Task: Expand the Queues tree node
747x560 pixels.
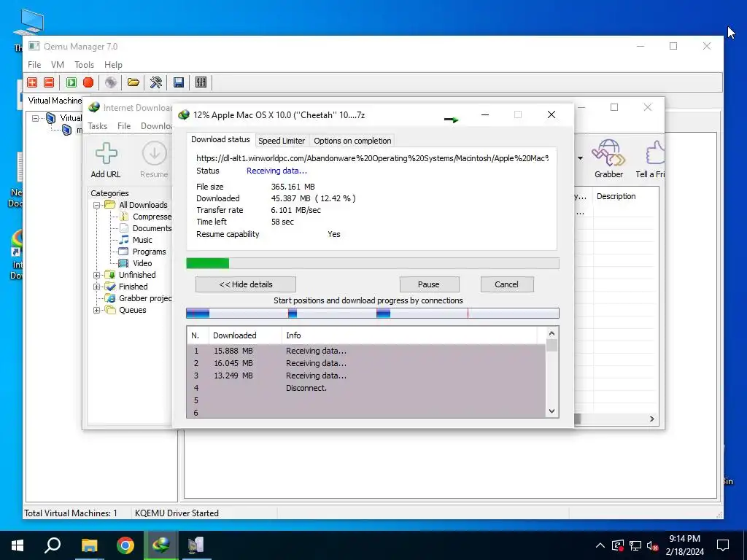Action: [x=97, y=310]
